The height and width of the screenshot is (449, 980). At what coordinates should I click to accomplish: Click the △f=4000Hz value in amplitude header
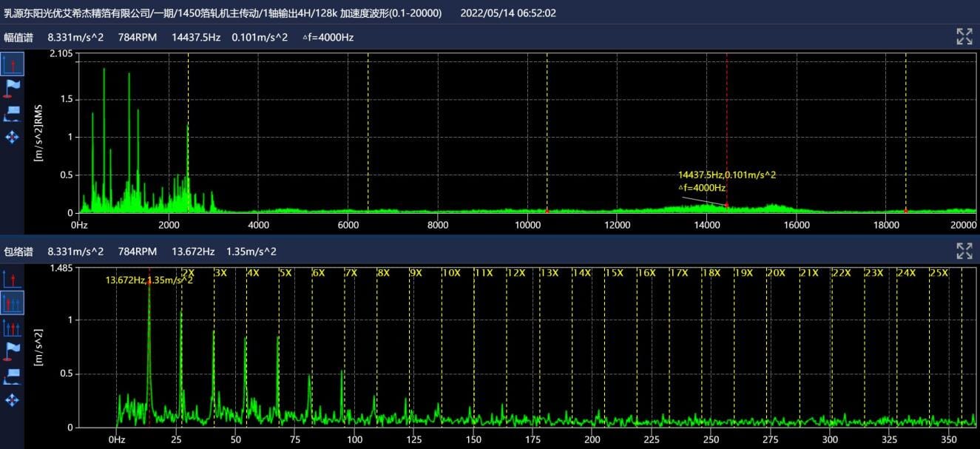[328, 37]
